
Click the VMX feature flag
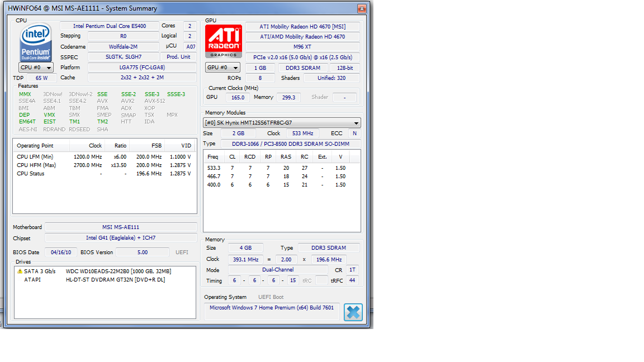click(49, 115)
